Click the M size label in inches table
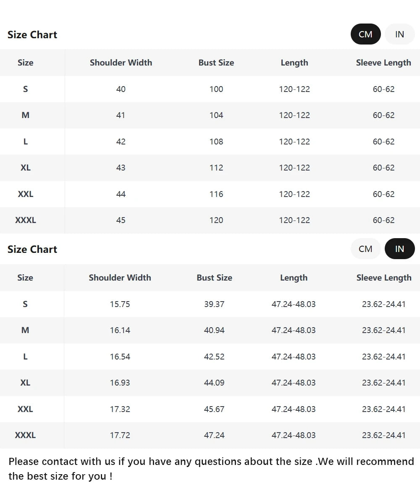420x504 pixels. click(x=25, y=330)
